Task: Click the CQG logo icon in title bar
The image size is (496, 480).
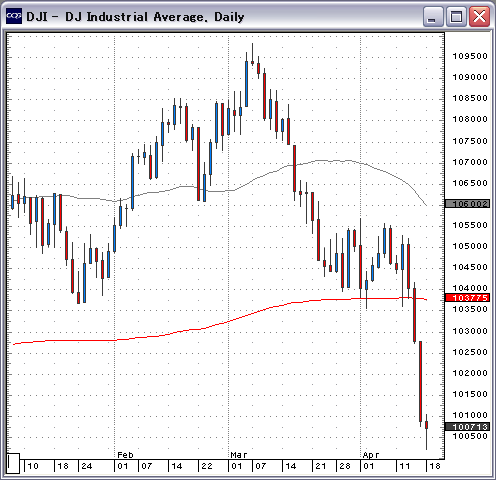Action: [x=14, y=16]
